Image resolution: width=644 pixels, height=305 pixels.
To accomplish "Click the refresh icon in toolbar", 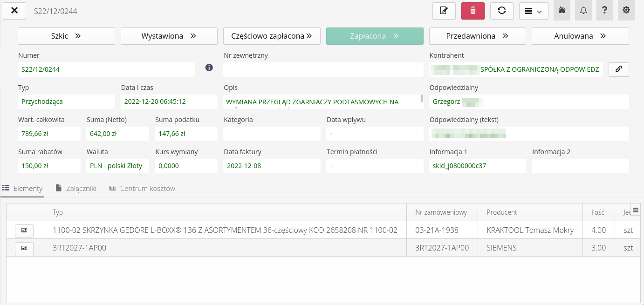I will click(x=501, y=11).
